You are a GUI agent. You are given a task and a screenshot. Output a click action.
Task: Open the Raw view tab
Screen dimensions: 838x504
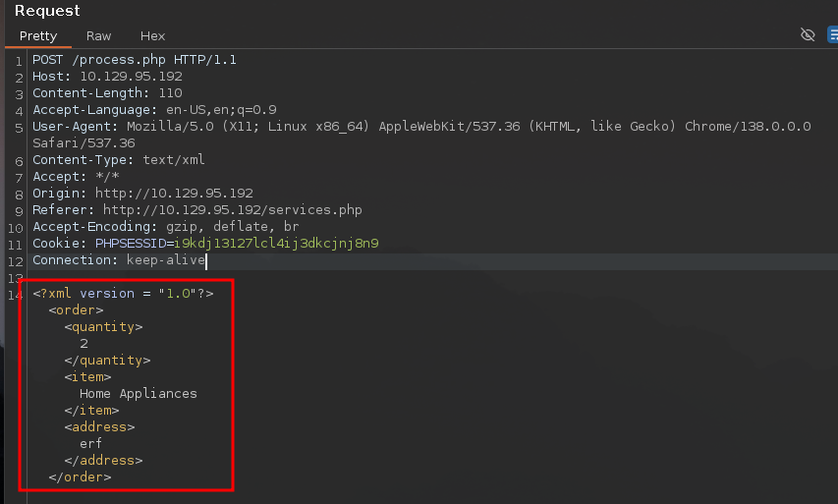[x=98, y=35]
